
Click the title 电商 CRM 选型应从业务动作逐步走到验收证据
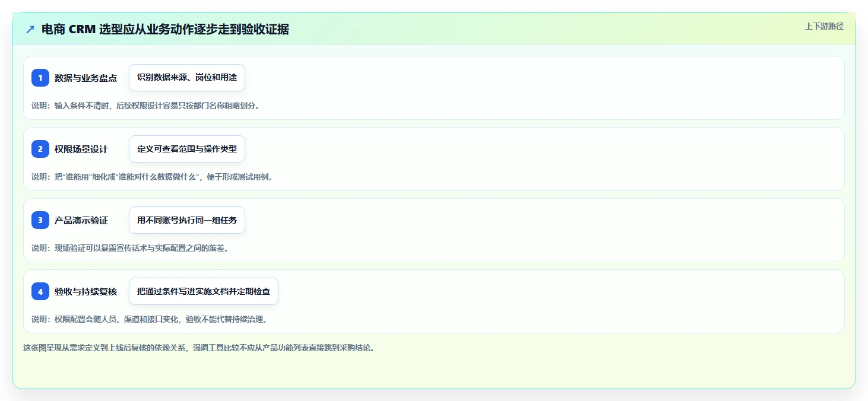click(x=165, y=30)
